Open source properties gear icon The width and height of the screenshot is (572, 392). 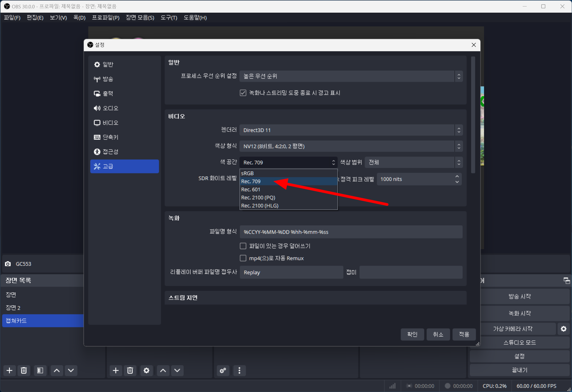coord(146,370)
